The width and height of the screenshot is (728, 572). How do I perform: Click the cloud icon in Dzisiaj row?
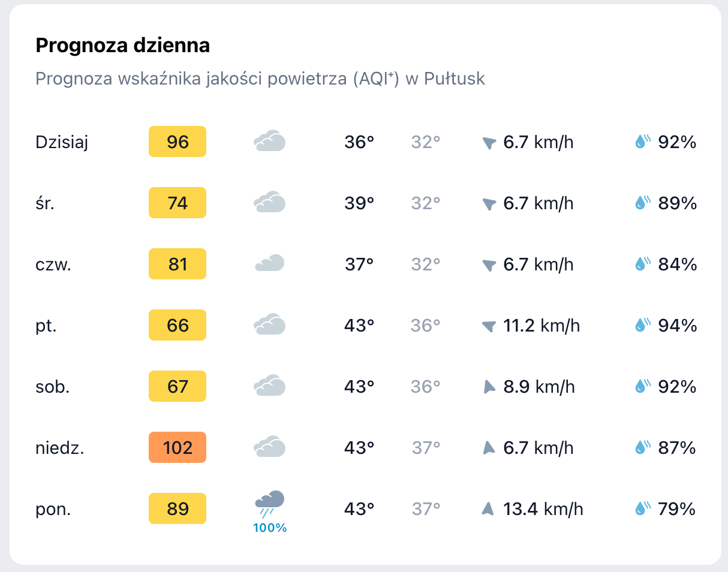270,142
